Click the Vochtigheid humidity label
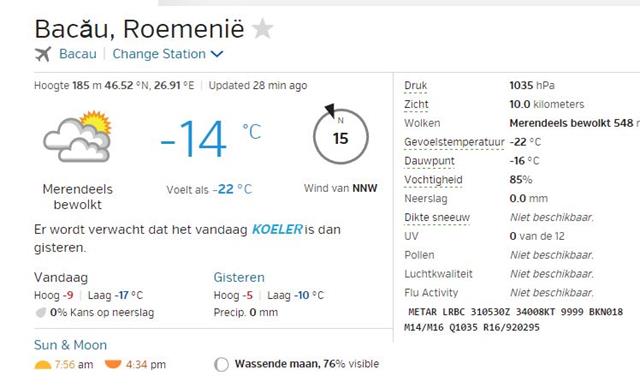The image size is (640, 388). (x=433, y=180)
